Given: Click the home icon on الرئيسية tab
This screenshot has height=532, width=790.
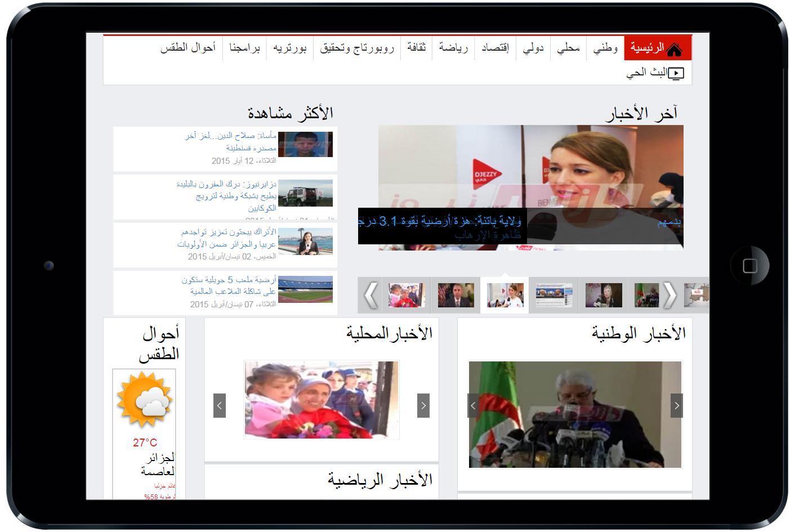Looking at the screenshot, I should tap(674, 50).
